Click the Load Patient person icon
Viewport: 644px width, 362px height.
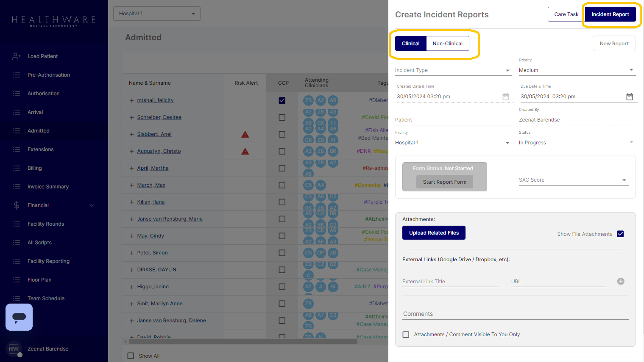(17, 56)
